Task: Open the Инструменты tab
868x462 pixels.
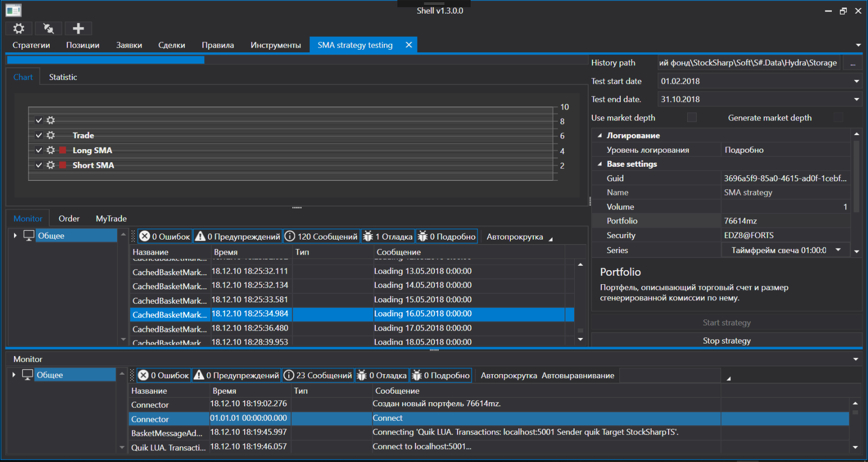Action: pos(276,45)
